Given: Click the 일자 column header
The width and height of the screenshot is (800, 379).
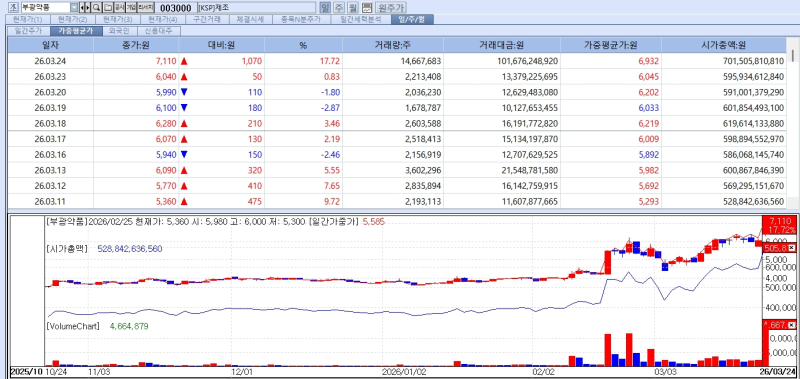Looking at the screenshot, I should pyautogui.click(x=51, y=45).
